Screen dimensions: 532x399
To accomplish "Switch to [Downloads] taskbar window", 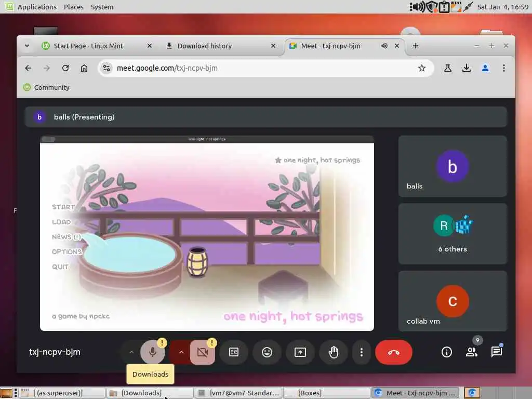I will (x=150, y=393).
